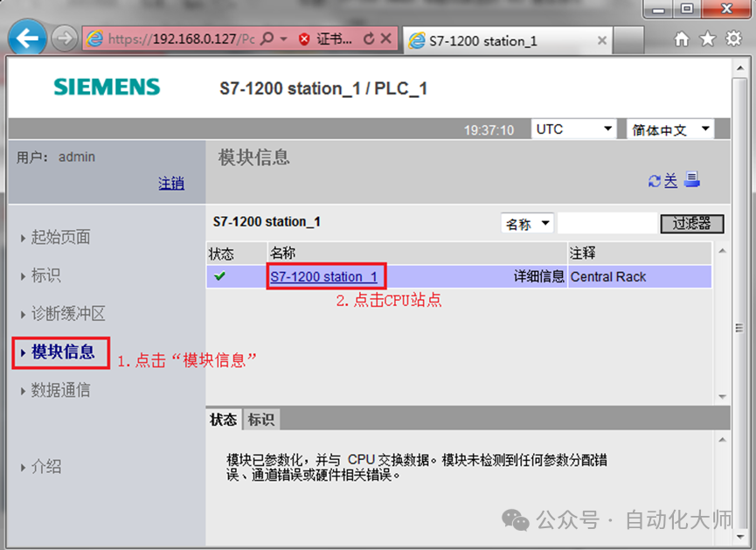
Task: Open the 名称 filter type dropdown
Action: click(x=527, y=223)
